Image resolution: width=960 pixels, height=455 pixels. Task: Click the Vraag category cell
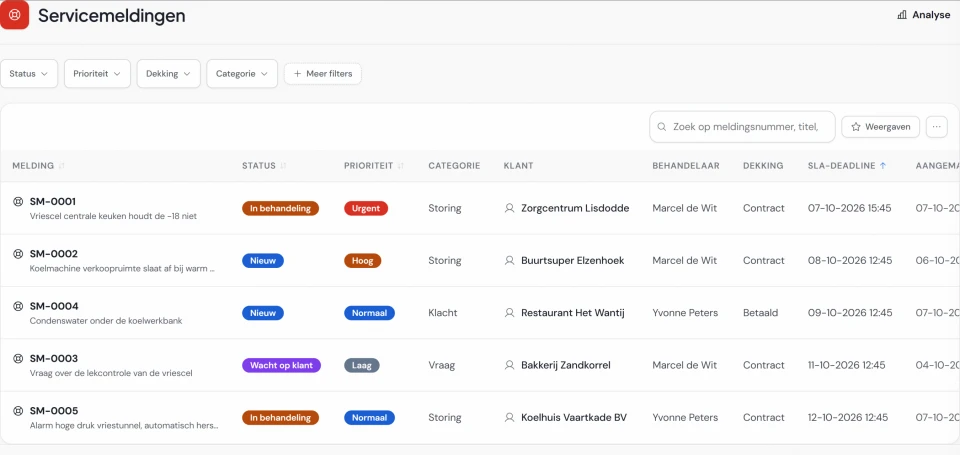point(441,365)
